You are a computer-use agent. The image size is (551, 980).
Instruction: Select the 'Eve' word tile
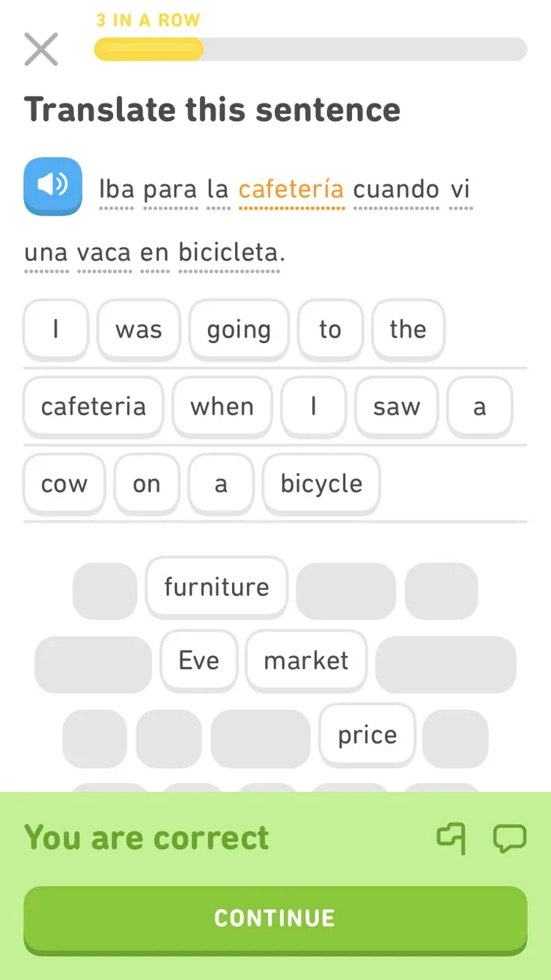click(199, 660)
